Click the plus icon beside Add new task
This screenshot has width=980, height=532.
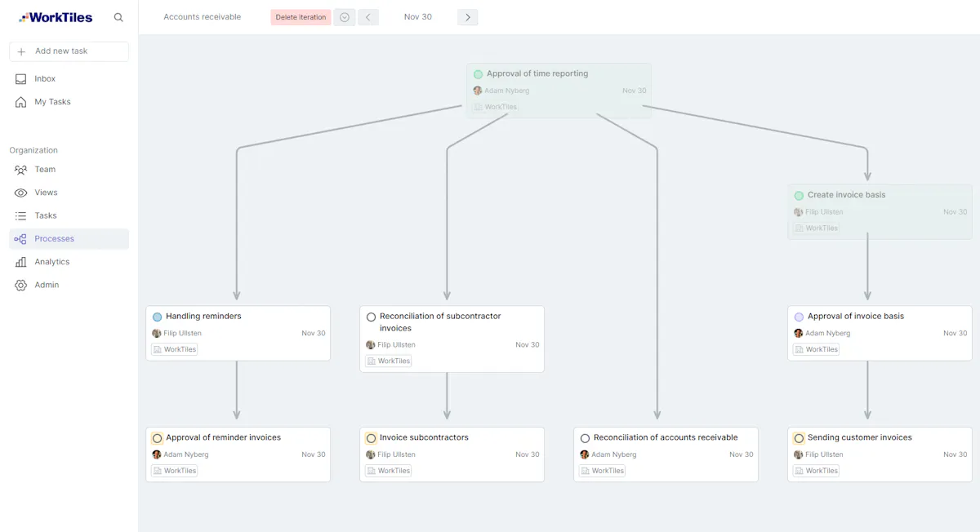[x=21, y=51]
